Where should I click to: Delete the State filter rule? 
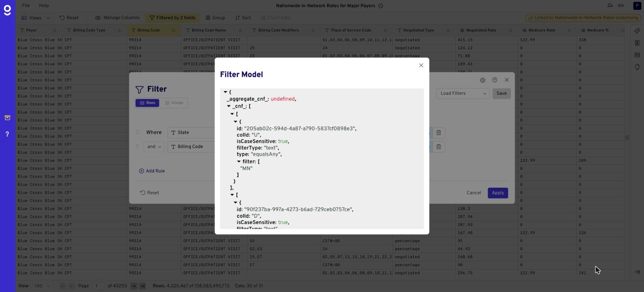point(439,132)
